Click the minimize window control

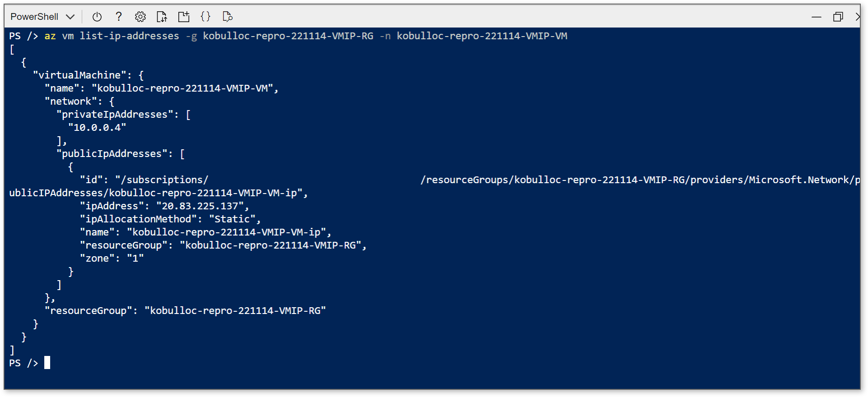817,16
